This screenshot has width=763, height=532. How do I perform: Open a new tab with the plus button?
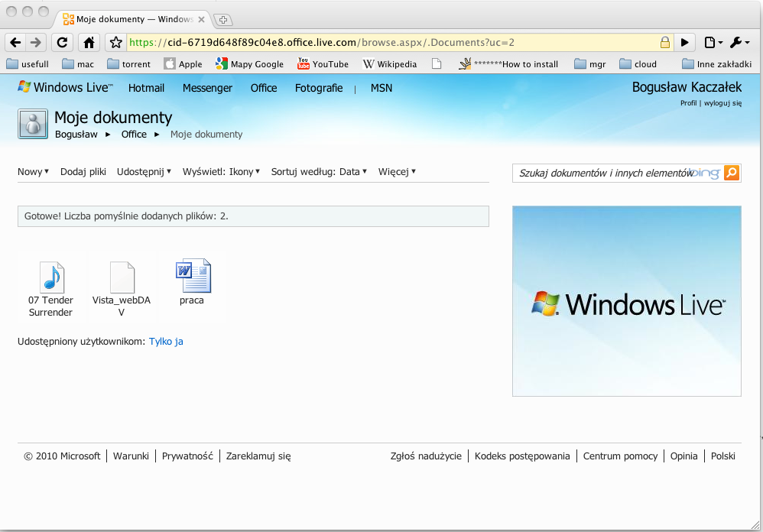point(223,20)
